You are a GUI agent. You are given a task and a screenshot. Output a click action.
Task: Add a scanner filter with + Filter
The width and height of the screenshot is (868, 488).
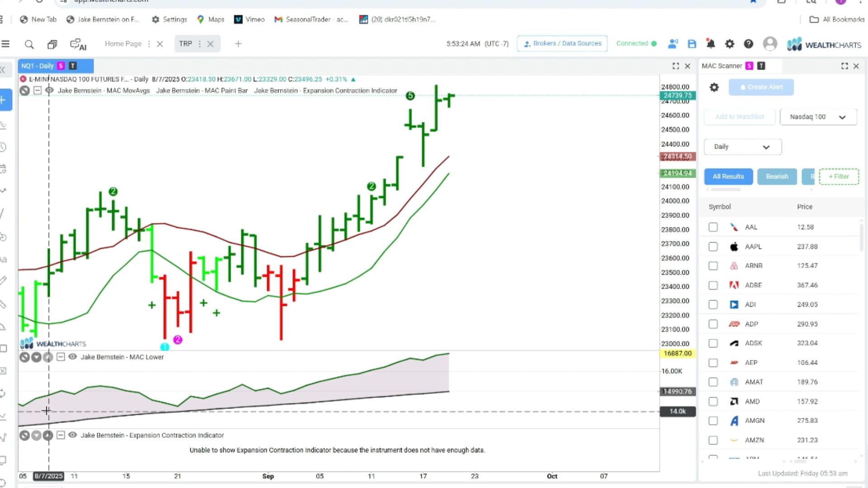[839, 177]
